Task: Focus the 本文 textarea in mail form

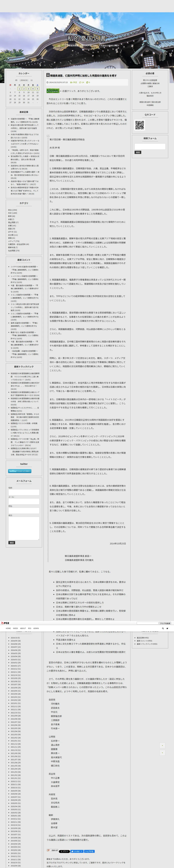Action: click(24, 528)
